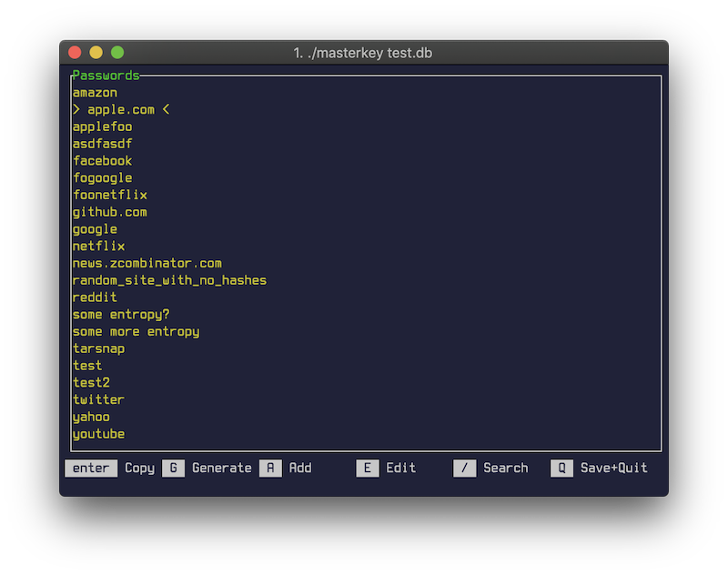728x575 pixels.
Task: Click the Q key hint box
Action: click(561, 468)
